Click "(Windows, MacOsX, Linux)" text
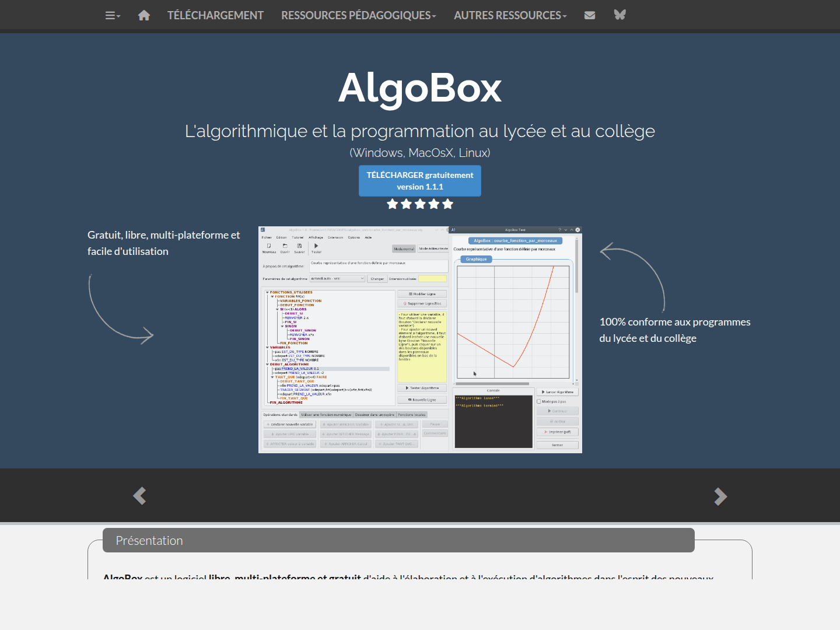The width and height of the screenshot is (840, 630). click(420, 153)
